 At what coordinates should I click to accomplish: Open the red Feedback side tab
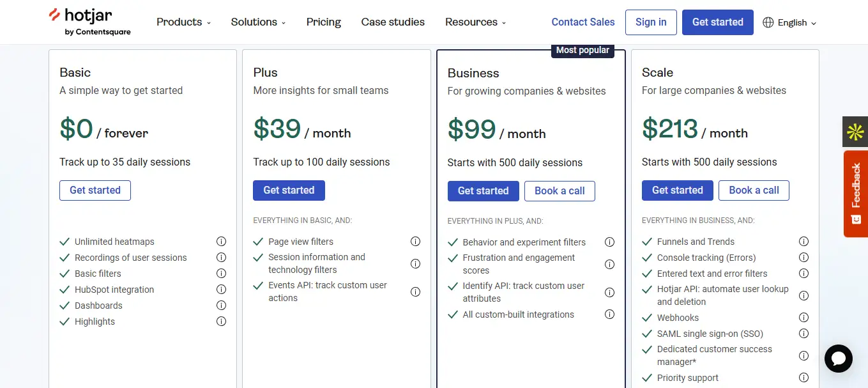[856, 194]
